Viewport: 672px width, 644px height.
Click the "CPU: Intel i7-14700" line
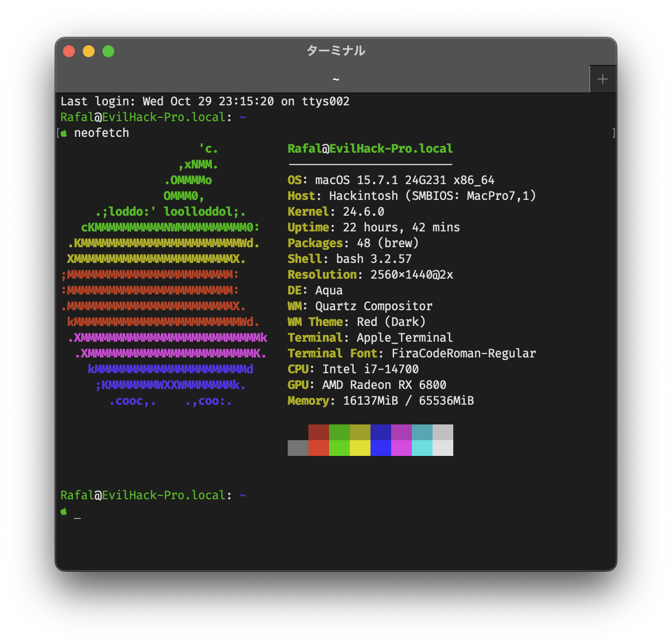353,369
